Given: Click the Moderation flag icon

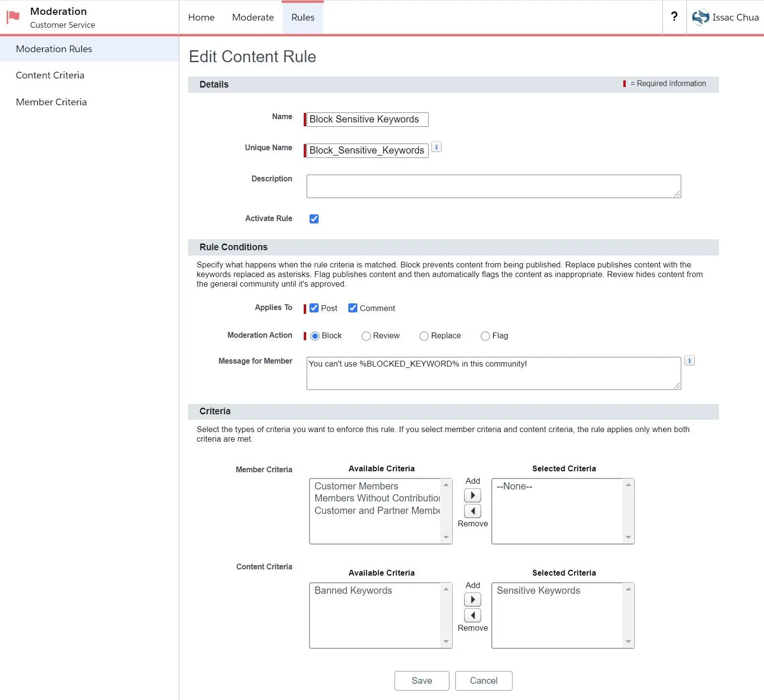Looking at the screenshot, I should [13, 17].
